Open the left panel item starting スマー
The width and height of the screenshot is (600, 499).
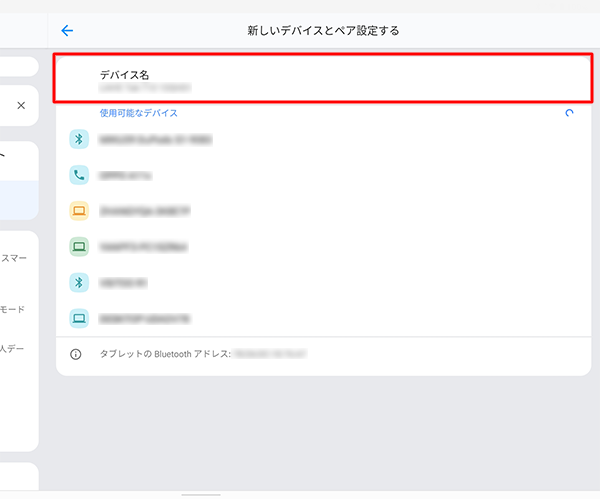(x=13, y=258)
